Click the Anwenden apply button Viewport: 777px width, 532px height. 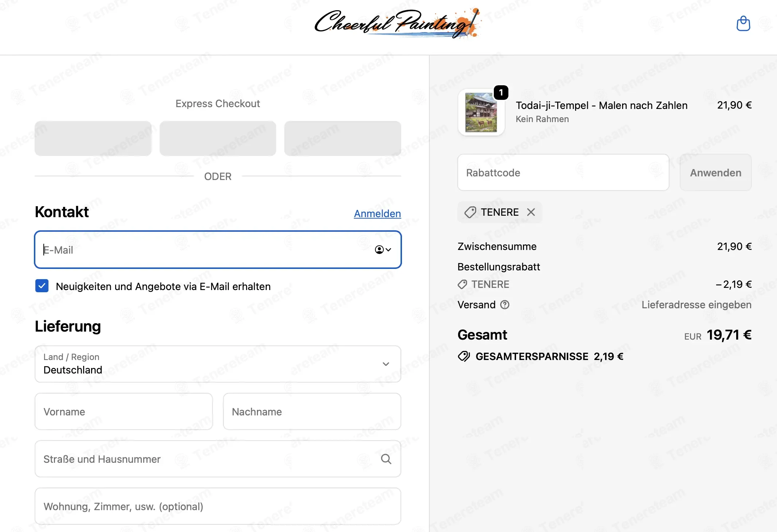[716, 172]
